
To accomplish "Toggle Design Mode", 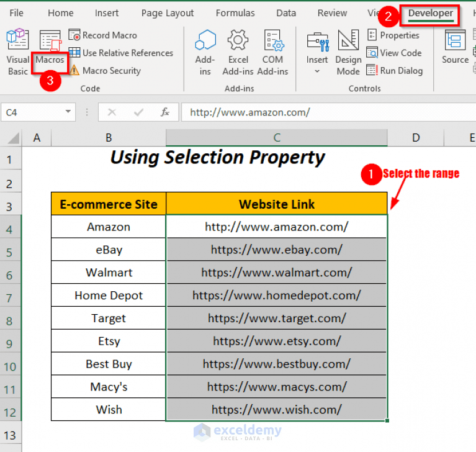I will click(x=348, y=52).
